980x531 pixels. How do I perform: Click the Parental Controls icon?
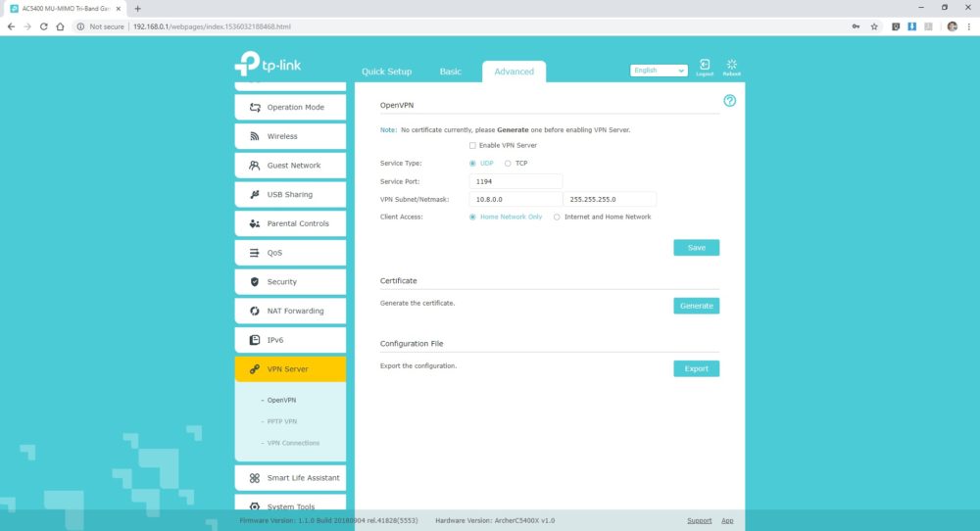click(x=255, y=223)
